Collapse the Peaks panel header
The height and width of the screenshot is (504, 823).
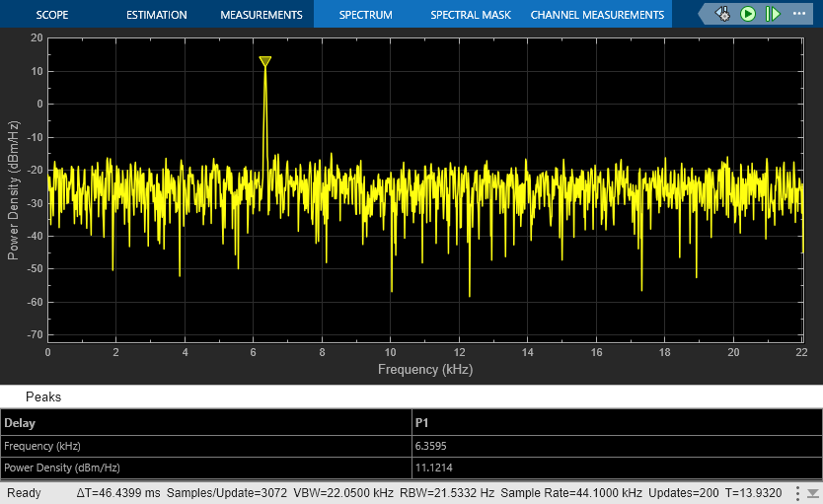click(x=43, y=396)
